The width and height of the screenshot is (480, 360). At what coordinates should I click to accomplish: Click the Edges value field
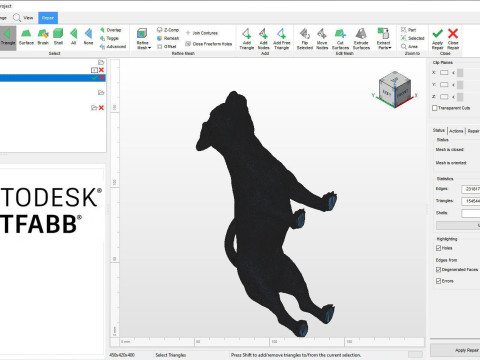tap(471, 189)
